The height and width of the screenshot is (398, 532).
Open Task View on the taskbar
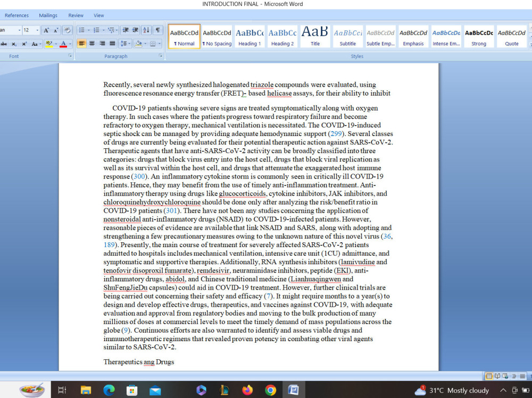click(62, 390)
